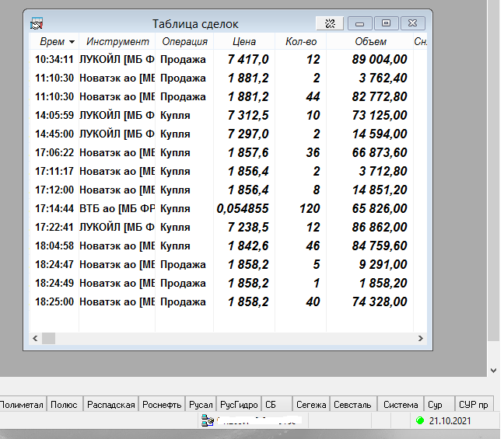Select the 10:34:11 time cell
The image size is (504, 439).
click(54, 59)
